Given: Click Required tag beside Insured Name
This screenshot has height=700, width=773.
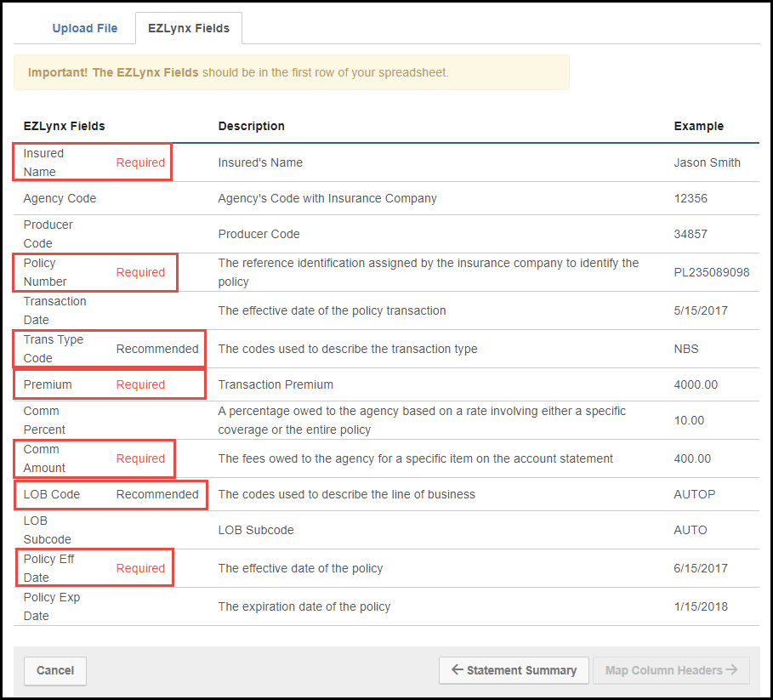Looking at the screenshot, I should pyautogui.click(x=140, y=162).
